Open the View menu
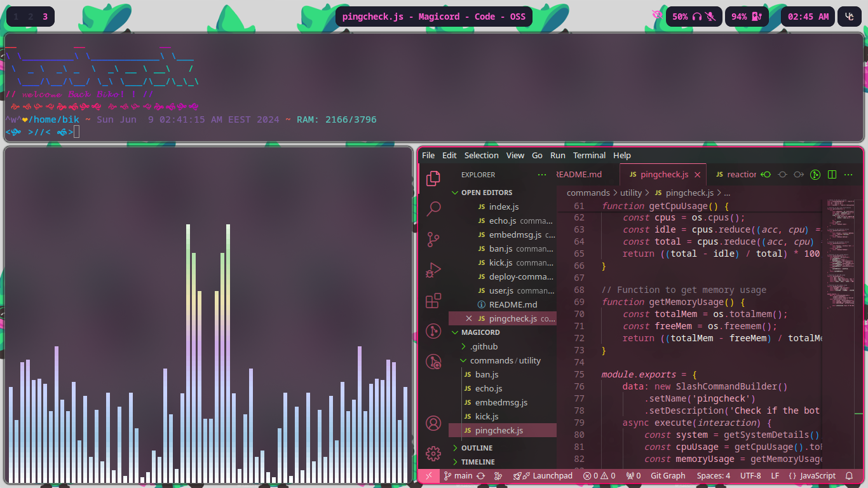Viewport: 868px width, 488px height. click(x=515, y=155)
